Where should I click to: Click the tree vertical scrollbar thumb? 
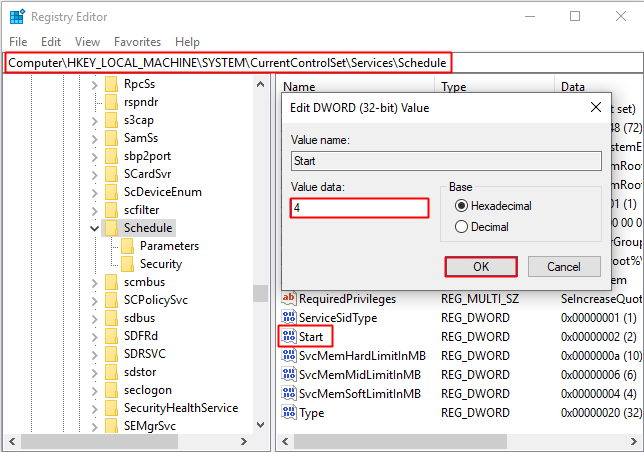point(260,294)
